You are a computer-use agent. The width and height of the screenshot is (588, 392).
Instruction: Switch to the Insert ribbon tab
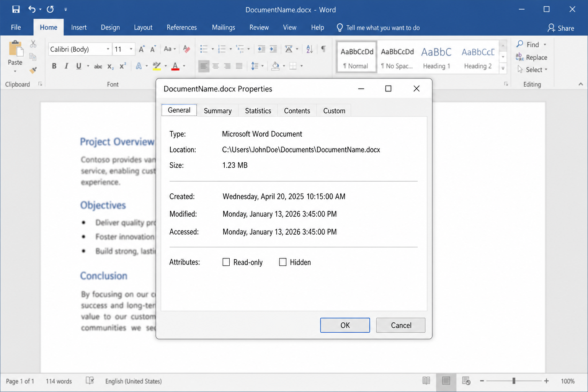[79, 28]
